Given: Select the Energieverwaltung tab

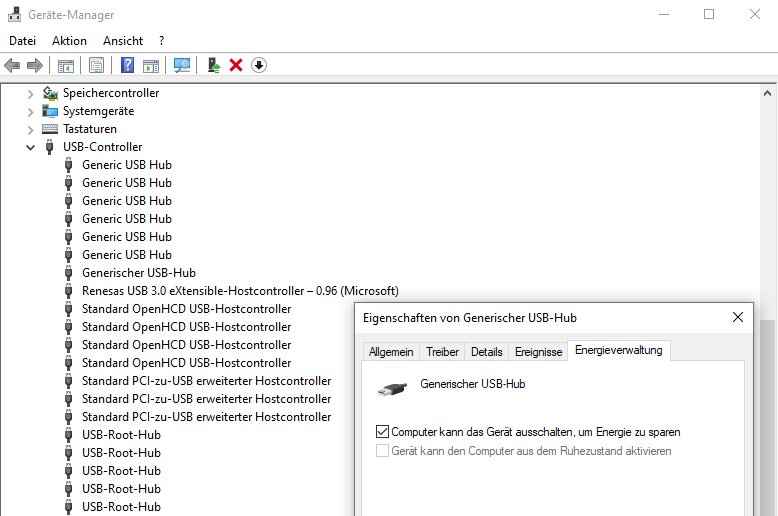Looking at the screenshot, I should point(619,350).
